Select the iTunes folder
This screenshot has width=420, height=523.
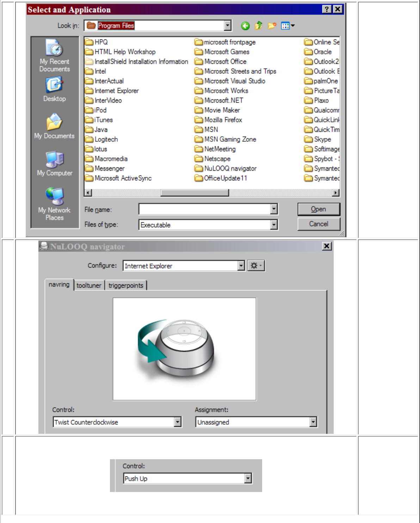point(99,120)
